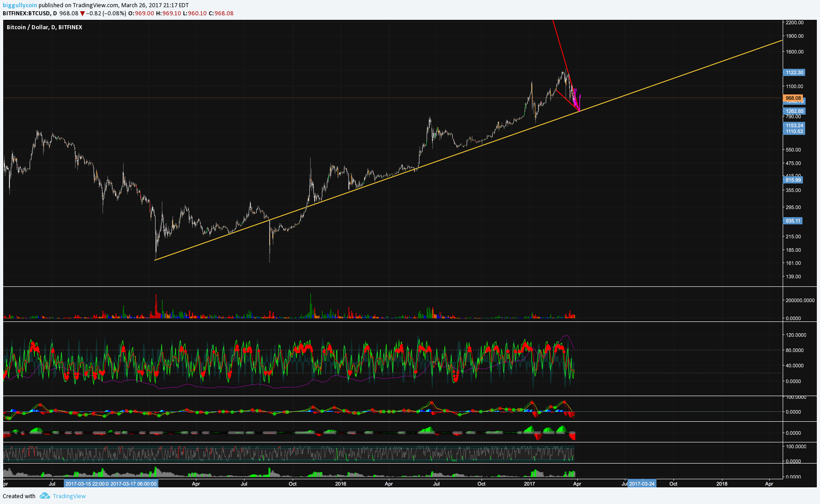
Task: Click the 80.0000 indicator axis value
Action: (x=795, y=350)
